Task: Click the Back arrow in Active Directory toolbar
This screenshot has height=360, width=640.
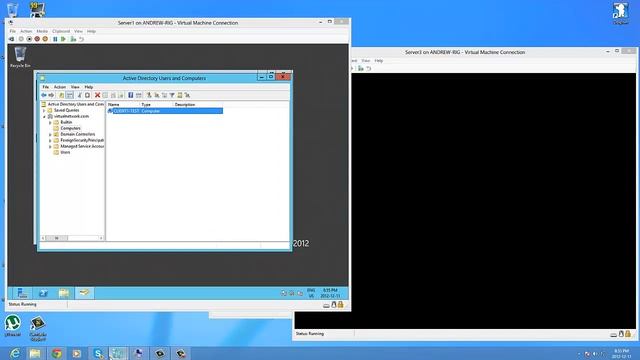Action: 44,95
